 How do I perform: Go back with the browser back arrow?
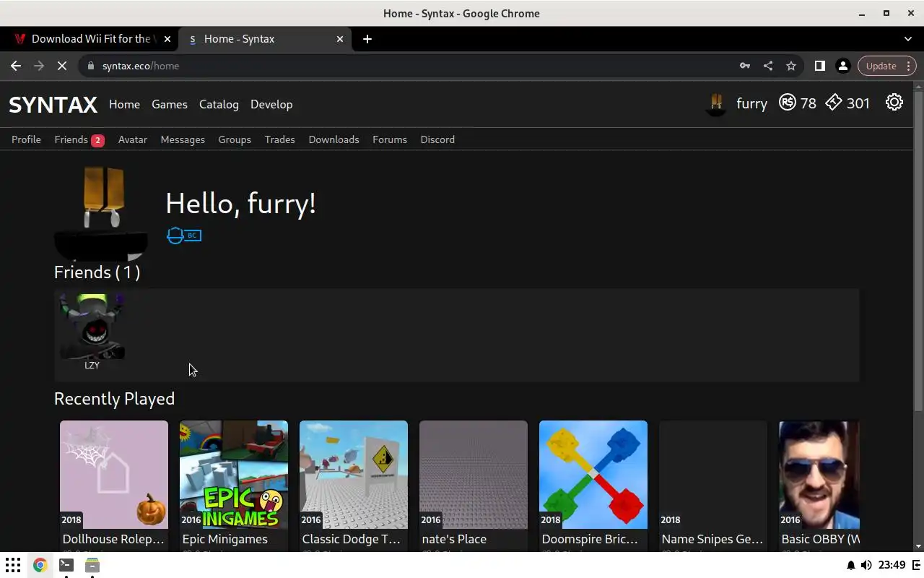click(x=16, y=66)
